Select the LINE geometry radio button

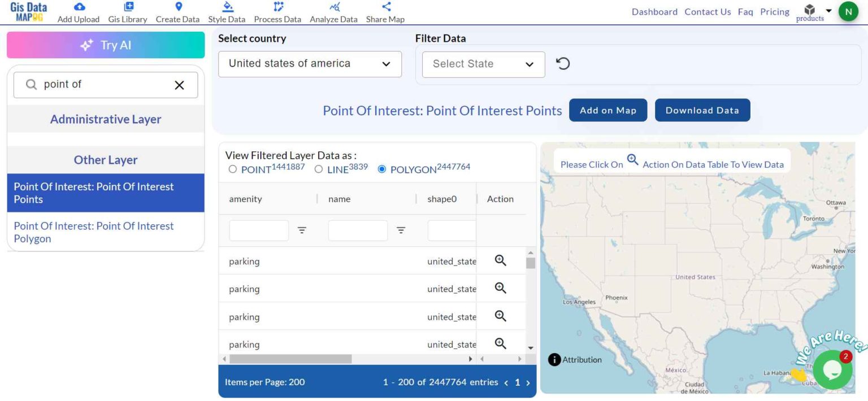(x=318, y=169)
